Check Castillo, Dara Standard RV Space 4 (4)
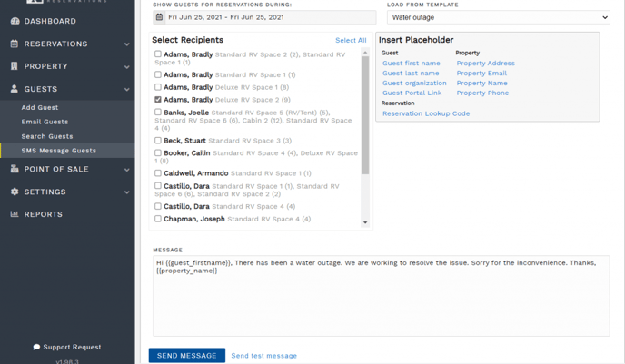This screenshot has height=364, width=625. [x=158, y=206]
